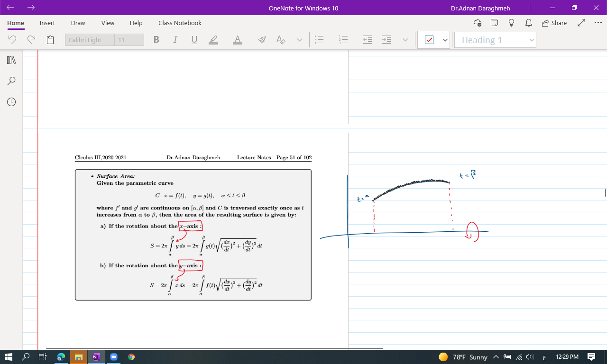Image resolution: width=607 pixels, height=364 pixels.
Task: Open the clipboard paste icon
Action: point(50,40)
